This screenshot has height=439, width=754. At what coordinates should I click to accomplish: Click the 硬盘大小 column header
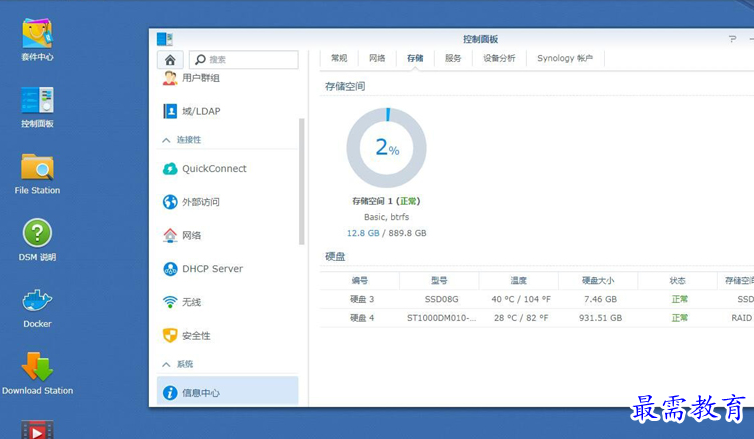[598, 280]
